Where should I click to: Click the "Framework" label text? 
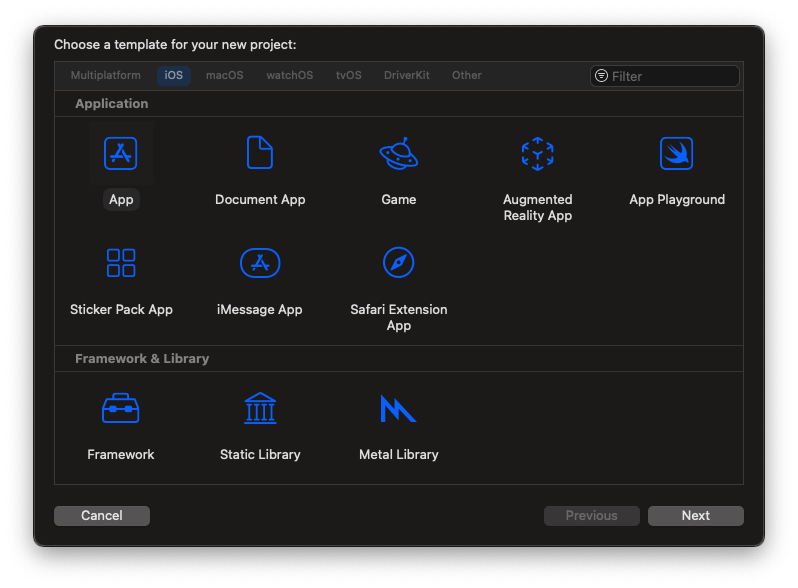pos(121,455)
